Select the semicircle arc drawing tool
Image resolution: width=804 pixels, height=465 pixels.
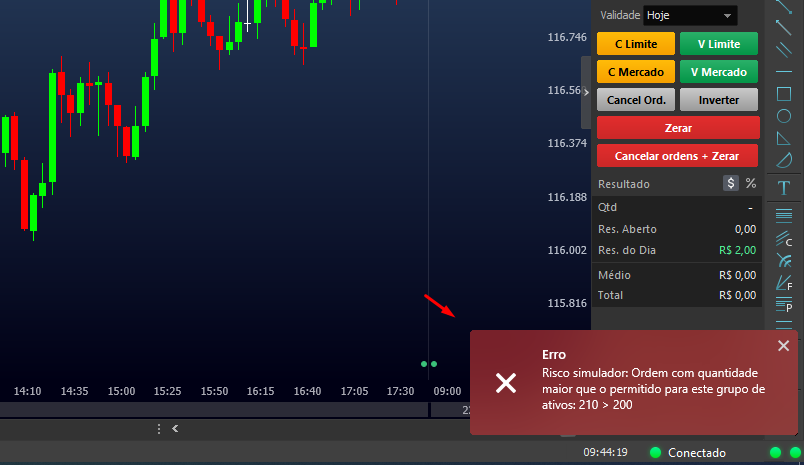[x=783, y=160]
